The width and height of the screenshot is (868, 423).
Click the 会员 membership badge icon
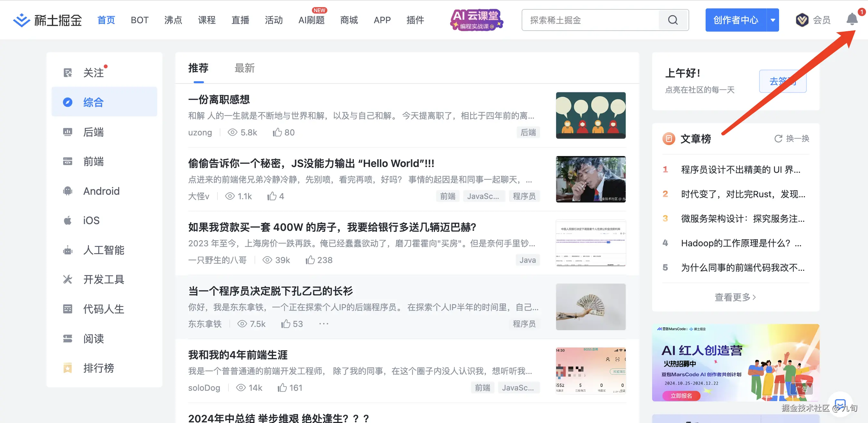(x=802, y=20)
